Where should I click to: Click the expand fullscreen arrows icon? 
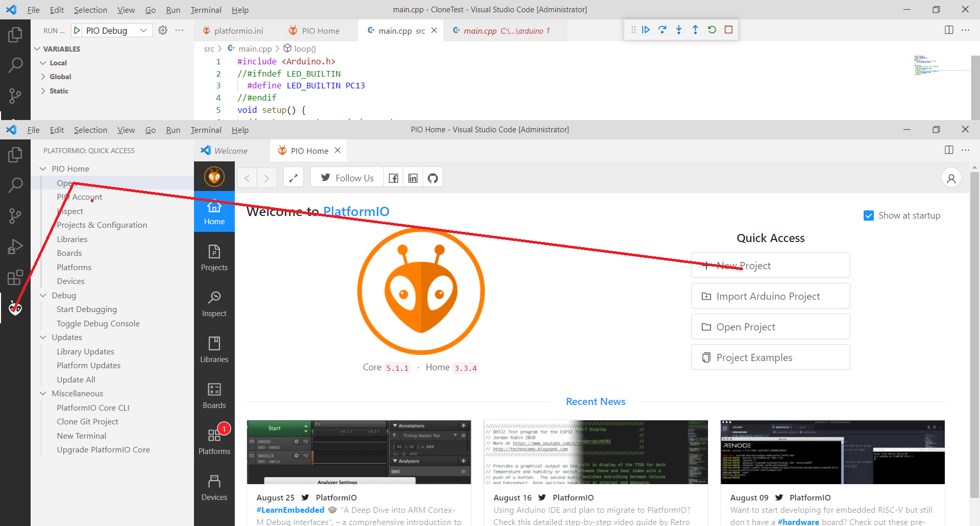(x=293, y=178)
